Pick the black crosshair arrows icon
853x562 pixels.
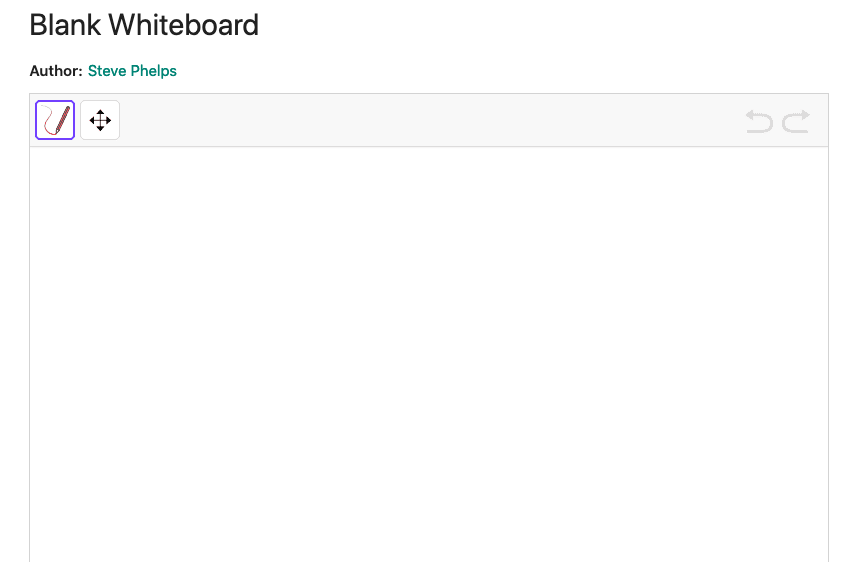click(100, 120)
